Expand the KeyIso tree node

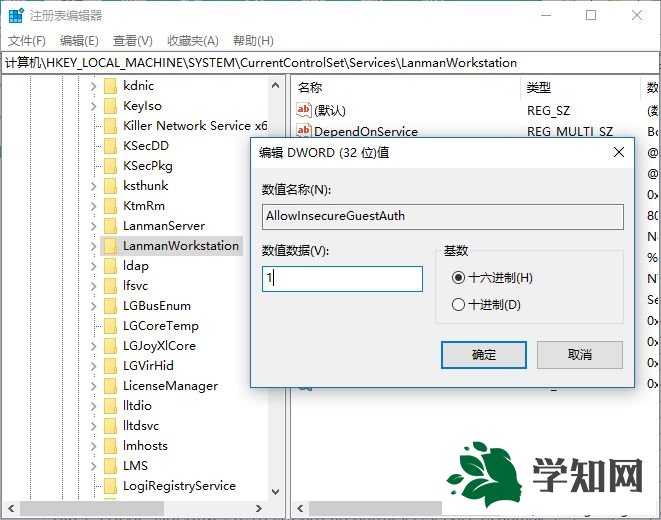coord(93,106)
